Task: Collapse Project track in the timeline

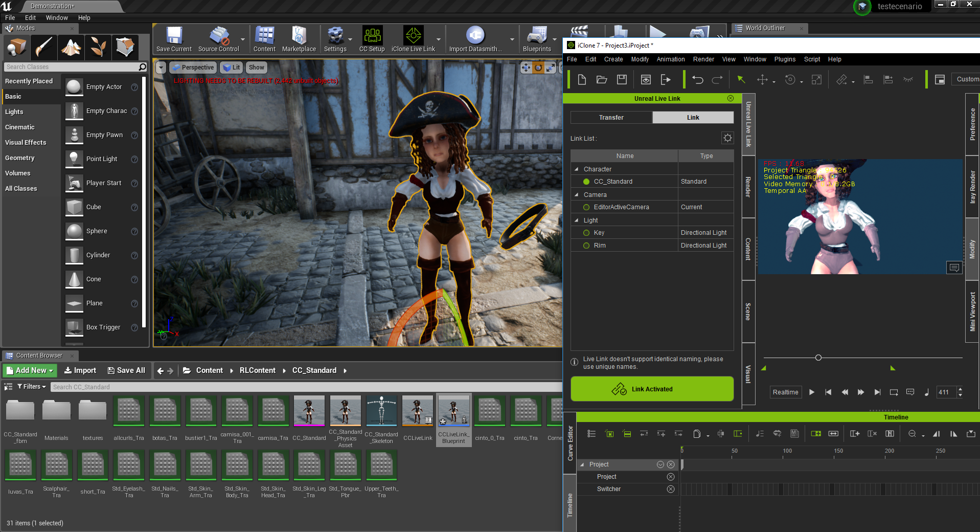Action: [582, 464]
